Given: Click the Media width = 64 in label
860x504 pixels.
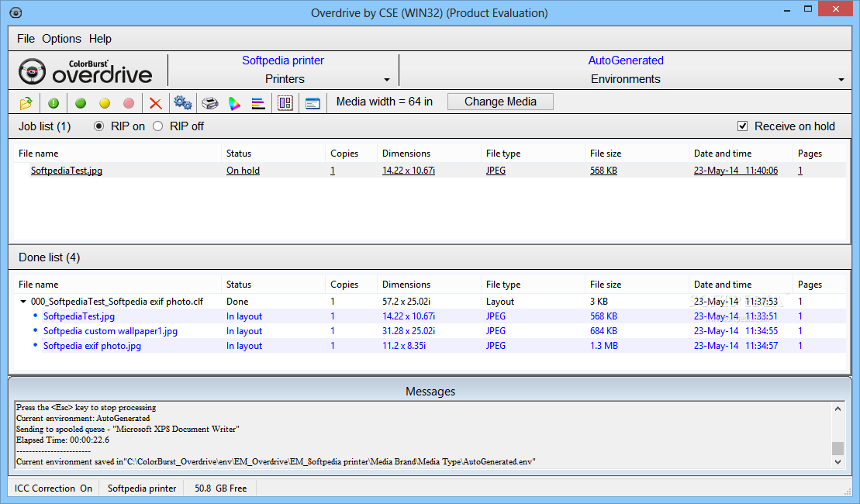Looking at the screenshot, I should coord(384,102).
